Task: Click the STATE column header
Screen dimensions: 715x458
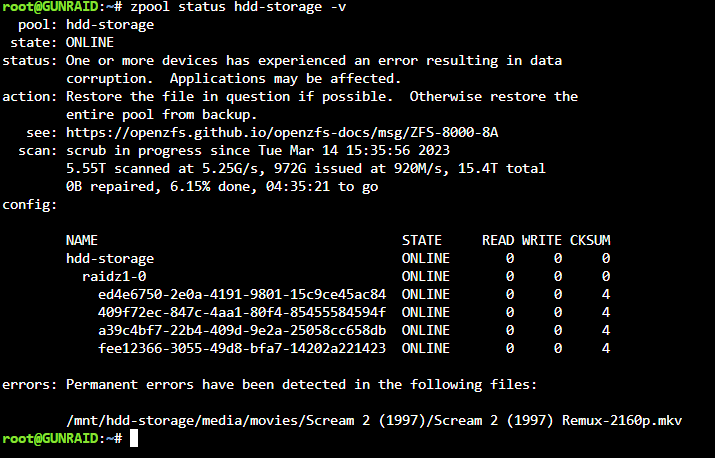Action: (422, 240)
